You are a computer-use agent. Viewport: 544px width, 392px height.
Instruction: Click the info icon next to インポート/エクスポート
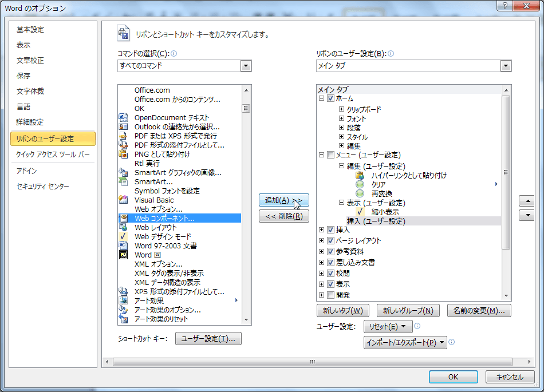(451, 342)
